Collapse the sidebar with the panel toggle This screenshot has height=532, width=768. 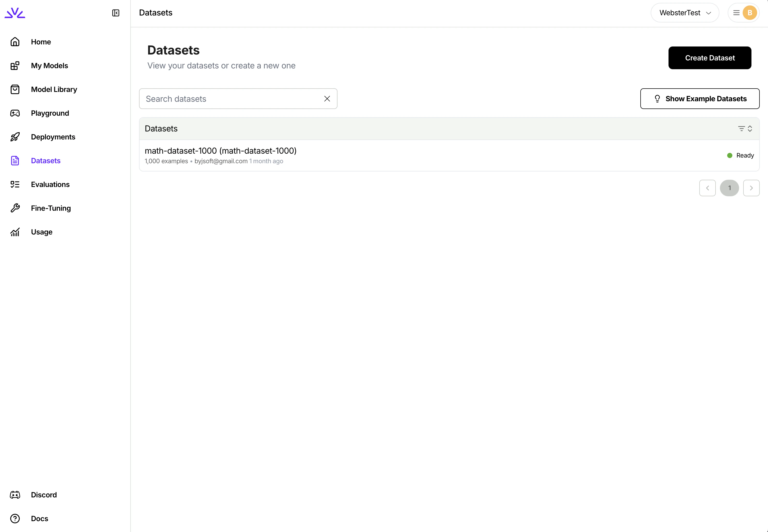pyautogui.click(x=116, y=13)
